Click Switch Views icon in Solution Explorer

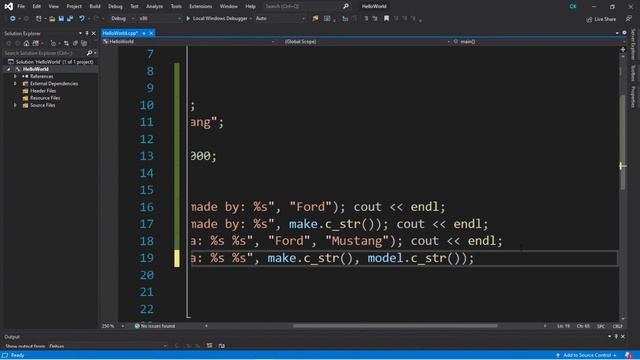(36, 43)
